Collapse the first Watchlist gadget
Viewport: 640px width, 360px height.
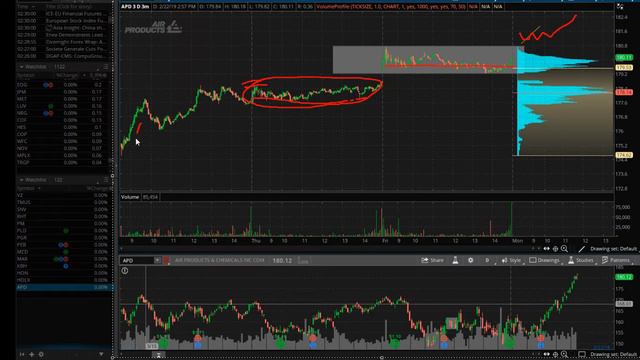21,67
